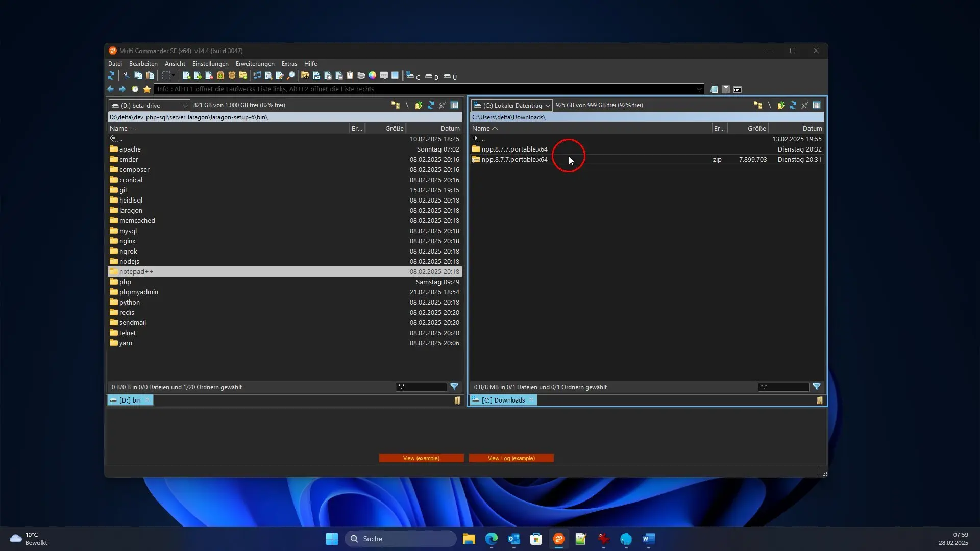Toggle view mode grid icon in right panel
This screenshot has width=980, height=551.
[x=817, y=105]
